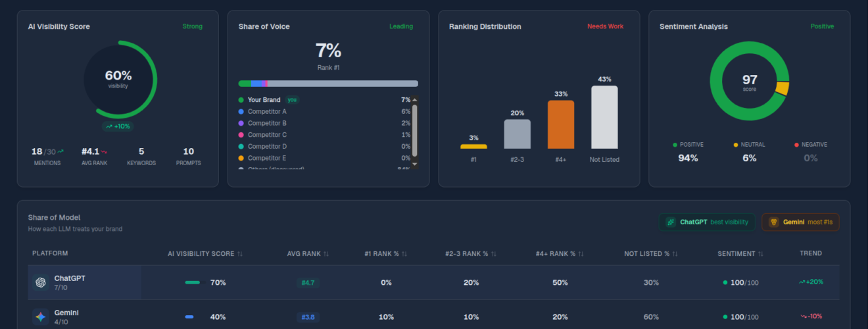Sort table by Sentiment column header
The width and height of the screenshot is (868, 329).
tap(760, 253)
